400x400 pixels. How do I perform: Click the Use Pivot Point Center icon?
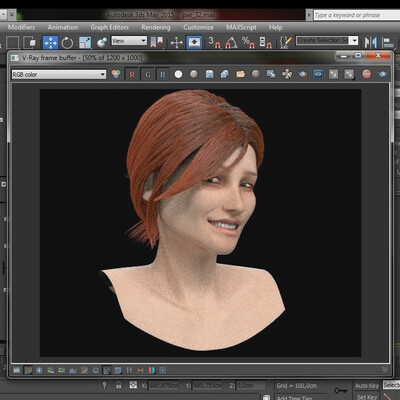[x=157, y=42]
